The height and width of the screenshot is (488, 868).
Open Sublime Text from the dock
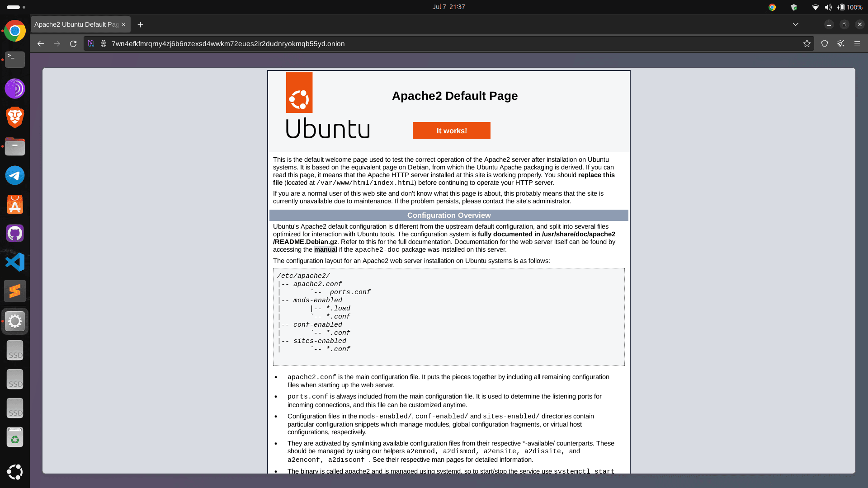tap(15, 291)
